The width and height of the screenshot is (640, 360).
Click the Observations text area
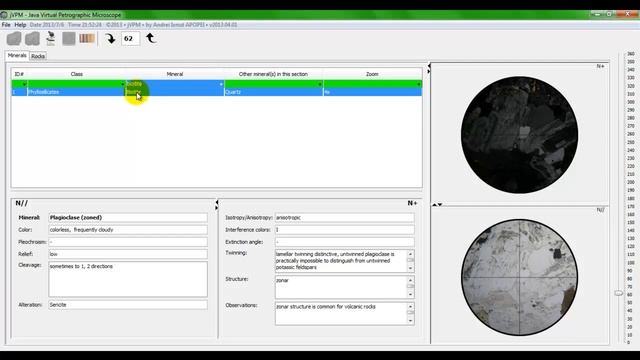341,313
